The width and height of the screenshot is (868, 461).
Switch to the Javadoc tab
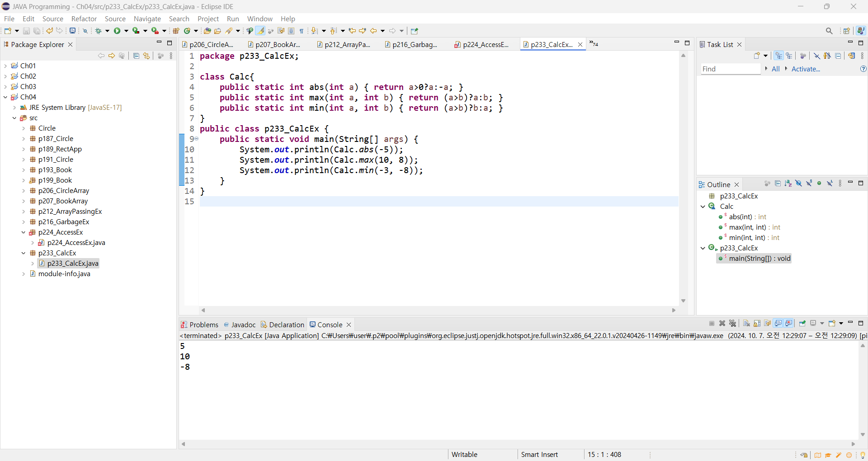240,325
